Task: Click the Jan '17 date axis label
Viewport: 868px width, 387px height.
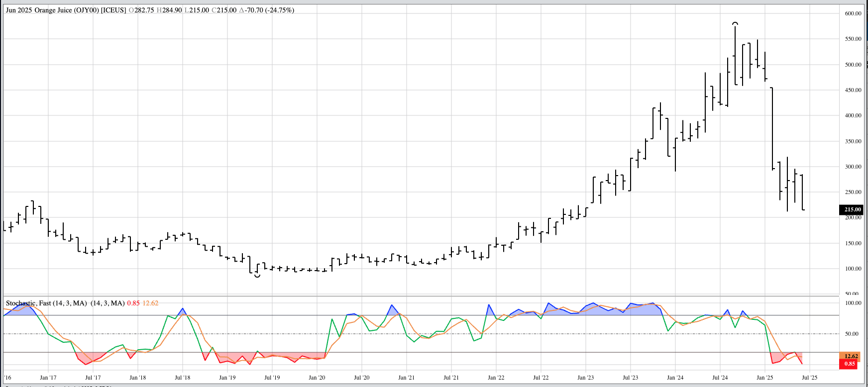Action: coord(48,378)
